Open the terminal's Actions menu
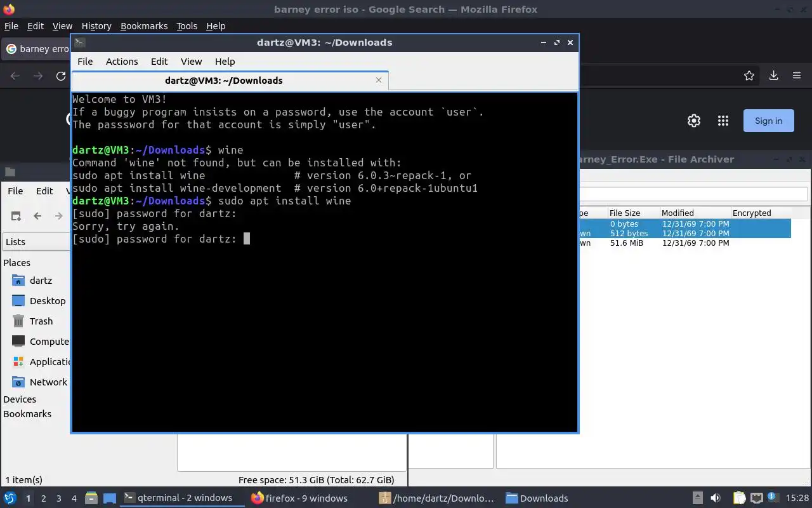Screen dimensions: 812x508 click(x=122, y=62)
